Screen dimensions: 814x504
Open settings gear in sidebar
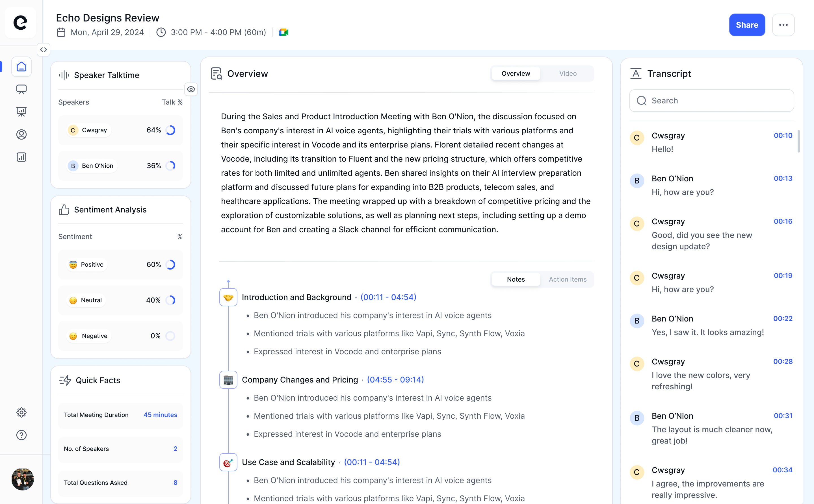[x=21, y=412]
